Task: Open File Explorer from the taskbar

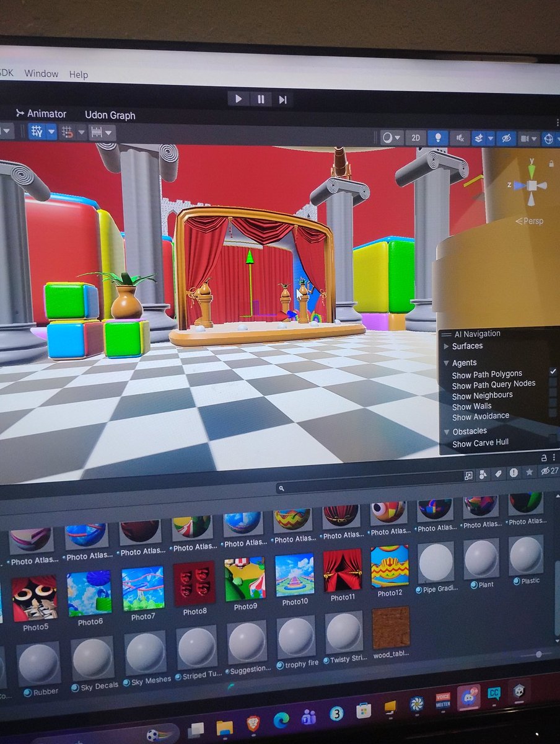Action: [x=224, y=727]
